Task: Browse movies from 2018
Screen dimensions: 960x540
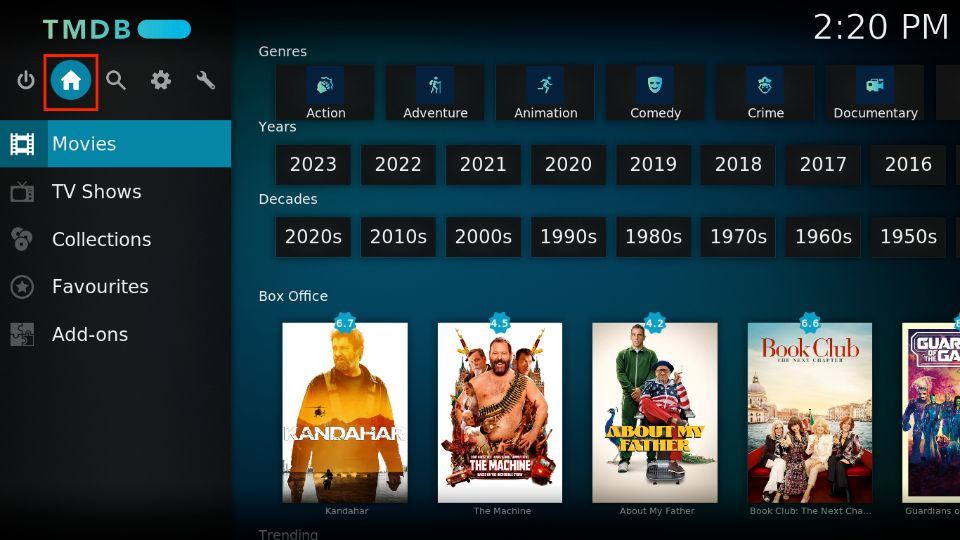Action: point(738,165)
